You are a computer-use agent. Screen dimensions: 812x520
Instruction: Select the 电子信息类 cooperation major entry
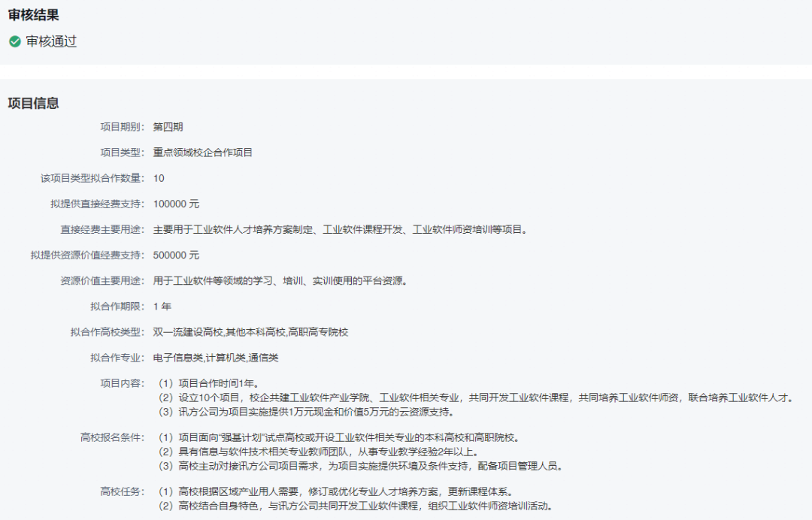pyautogui.click(x=179, y=356)
